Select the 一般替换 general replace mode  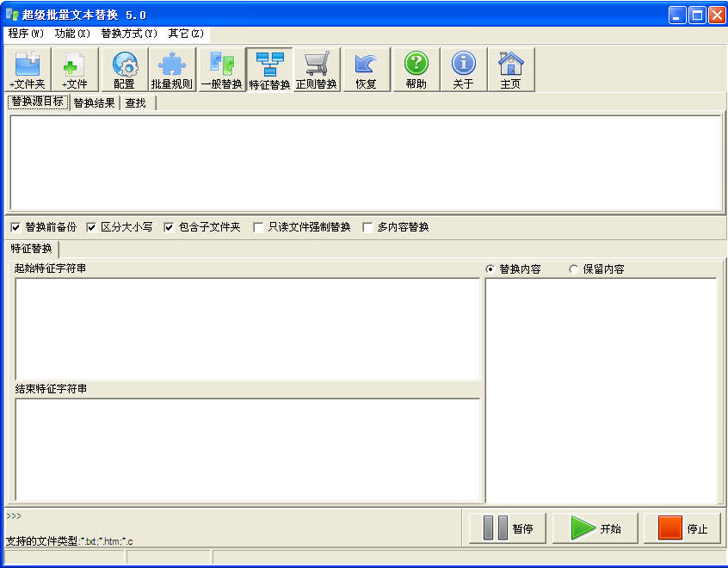[x=222, y=69]
